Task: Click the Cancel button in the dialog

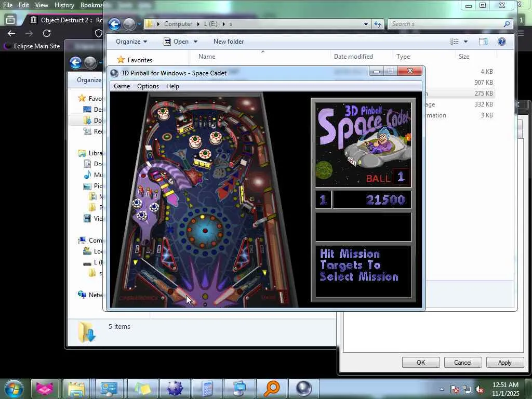Action: coord(463,362)
